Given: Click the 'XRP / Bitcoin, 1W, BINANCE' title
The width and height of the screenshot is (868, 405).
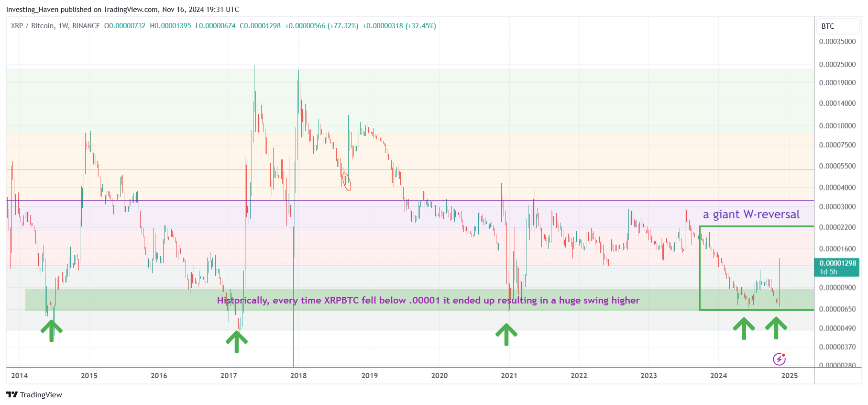Looking at the screenshot, I should [55, 26].
